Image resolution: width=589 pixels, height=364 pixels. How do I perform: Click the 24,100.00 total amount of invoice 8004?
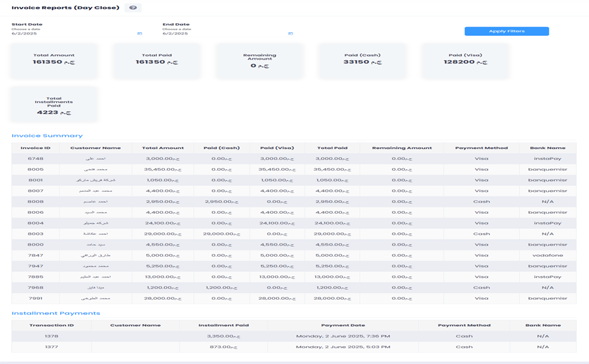pos(163,223)
